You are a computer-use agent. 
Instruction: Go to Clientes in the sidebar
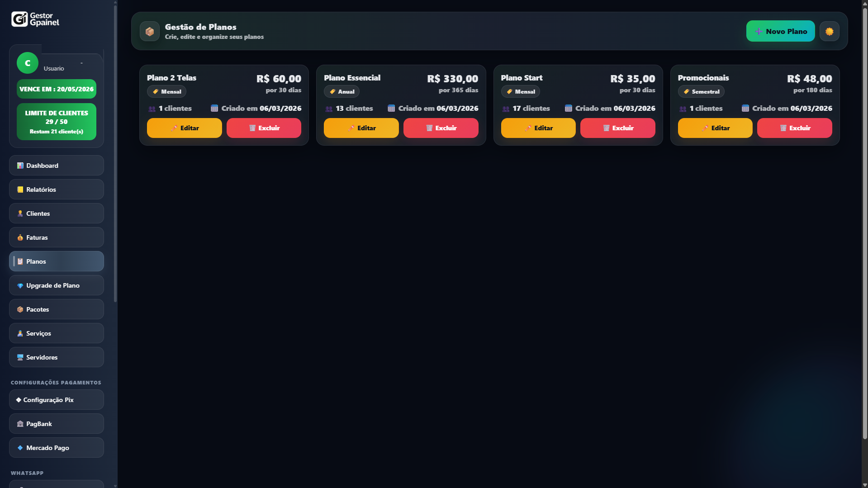57,213
